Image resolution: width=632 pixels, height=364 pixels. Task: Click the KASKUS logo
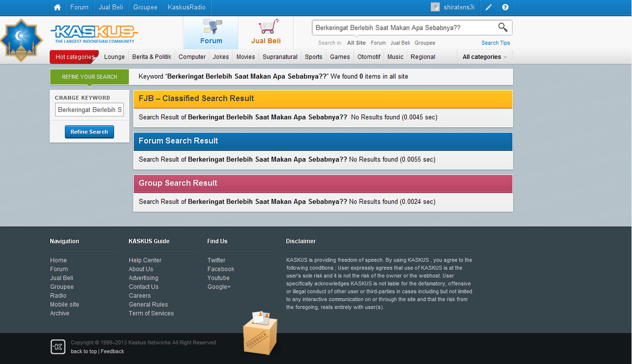[94, 34]
